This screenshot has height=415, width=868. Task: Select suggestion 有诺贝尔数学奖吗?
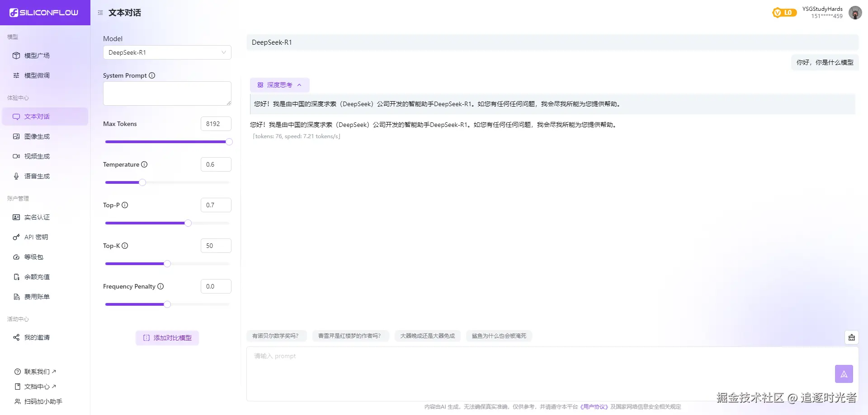click(276, 336)
